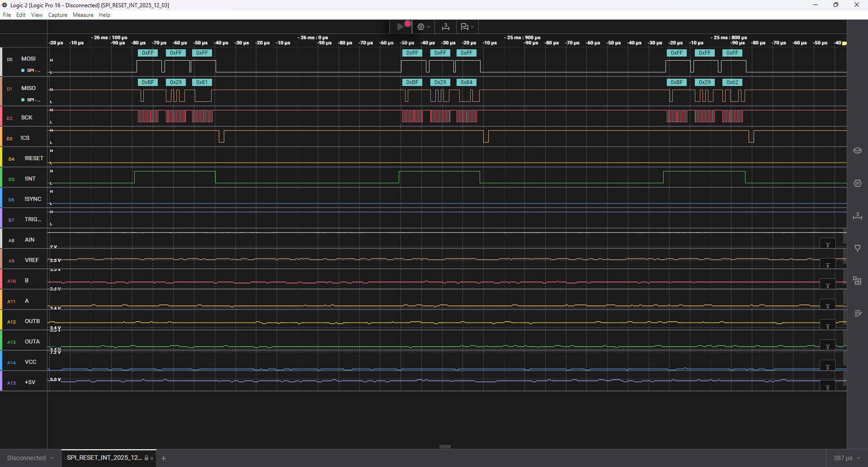Click the SPI analyzer tag under MISO

31,100
